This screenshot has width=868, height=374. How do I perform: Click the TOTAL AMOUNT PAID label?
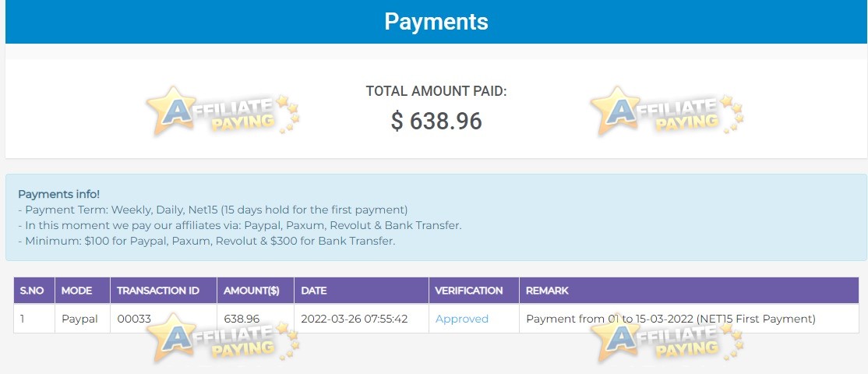[436, 91]
